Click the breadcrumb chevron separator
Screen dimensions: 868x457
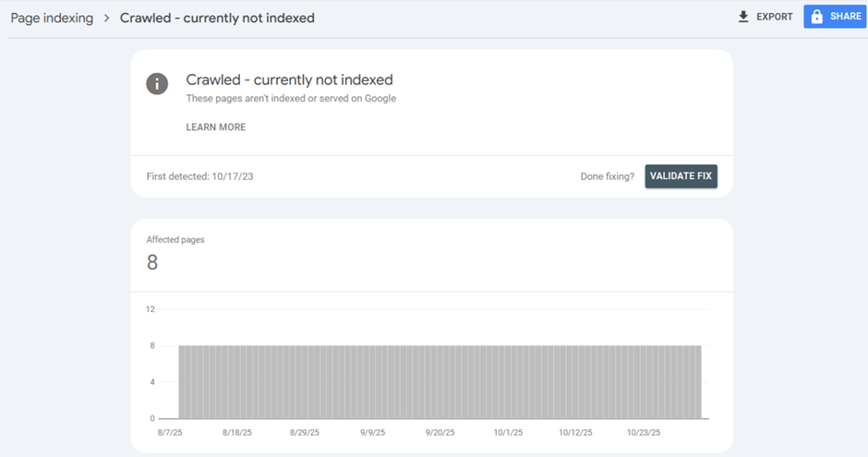tap(106, 18)
